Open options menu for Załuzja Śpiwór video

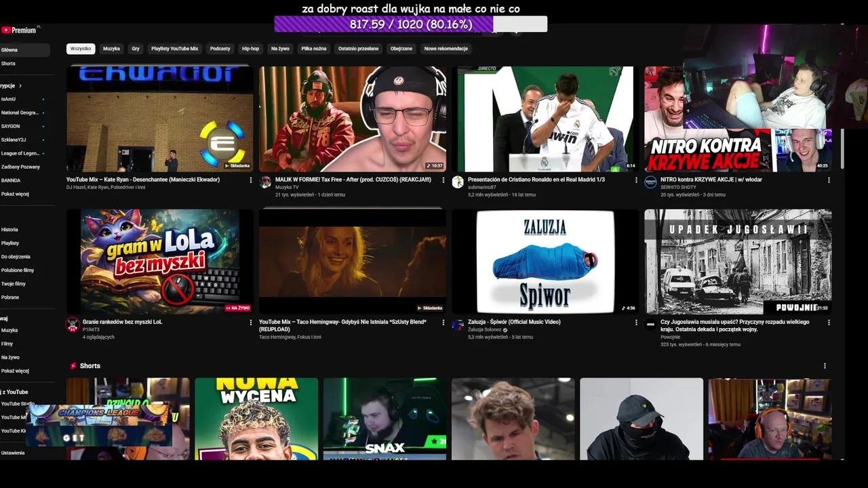pos(636,323)
